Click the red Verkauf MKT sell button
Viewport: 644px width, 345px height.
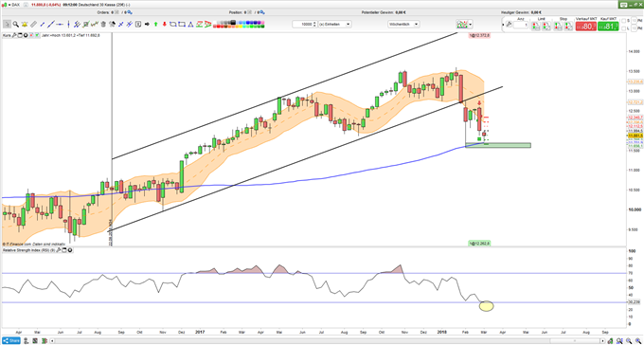(586, 27)
